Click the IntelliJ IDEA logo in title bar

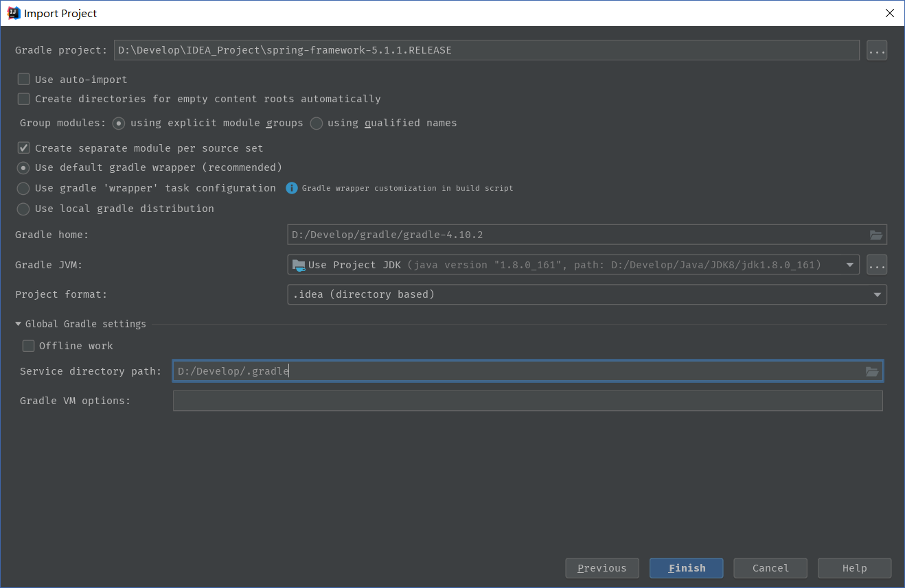[x=14, y=13]
